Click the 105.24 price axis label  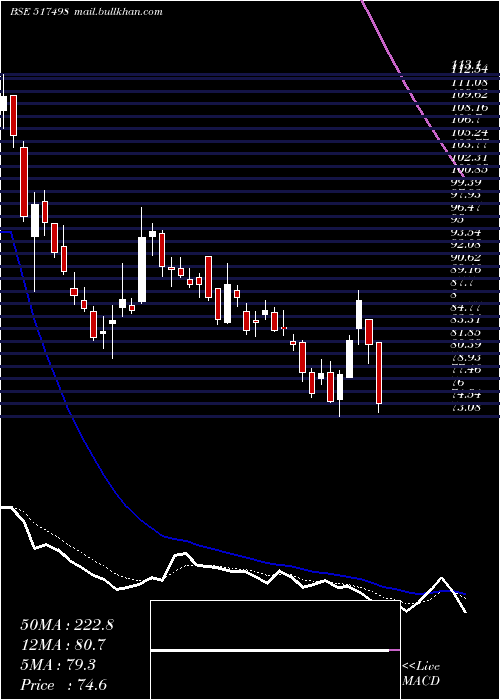coord(469,133)
